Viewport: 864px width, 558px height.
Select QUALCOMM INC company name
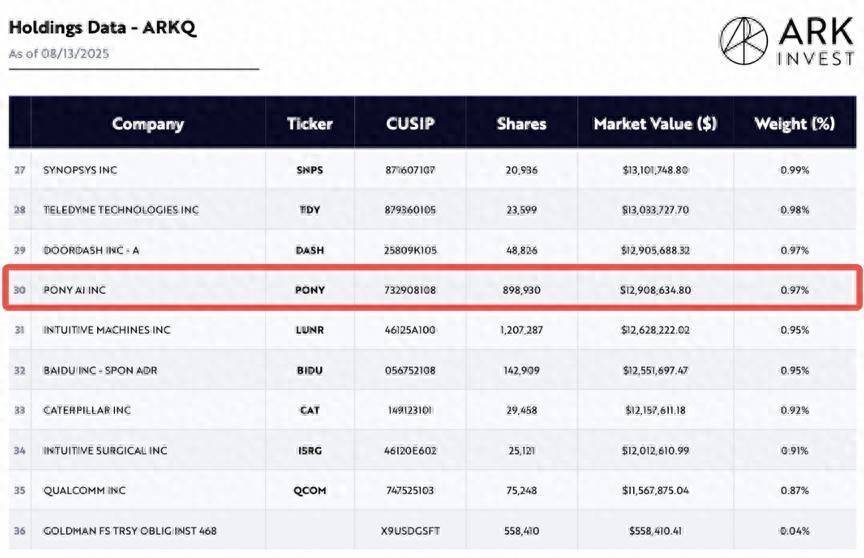[84, 490]
